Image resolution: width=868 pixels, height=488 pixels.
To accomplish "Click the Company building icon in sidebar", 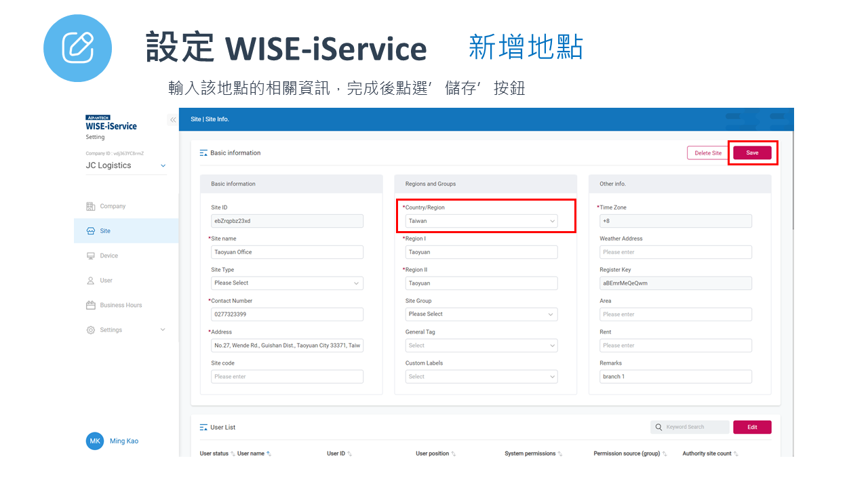I will pyautogui.click(x=91, y=206).
